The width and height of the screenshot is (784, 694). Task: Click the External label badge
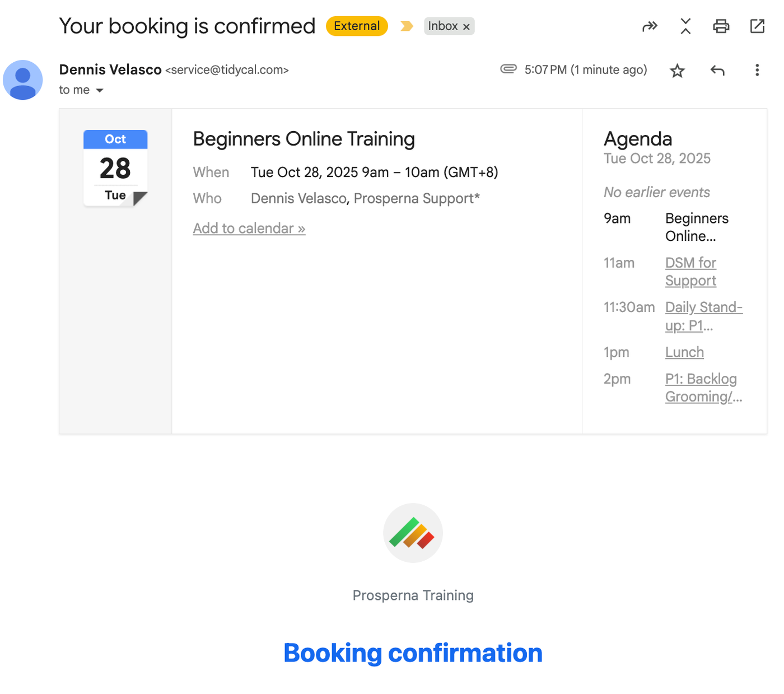coord(357,26)
